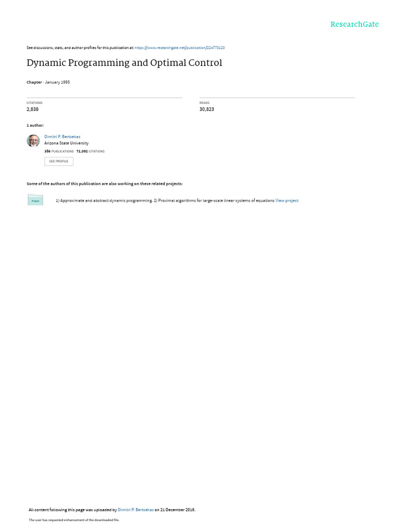Select the Approximate and abstract dynamic programming project text
The image size is (399, 532).
[104, 201]
